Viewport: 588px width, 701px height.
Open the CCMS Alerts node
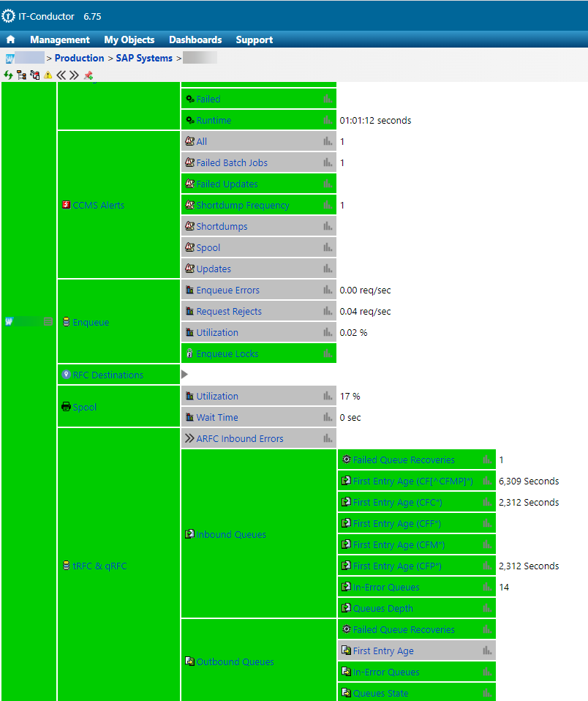98,206
